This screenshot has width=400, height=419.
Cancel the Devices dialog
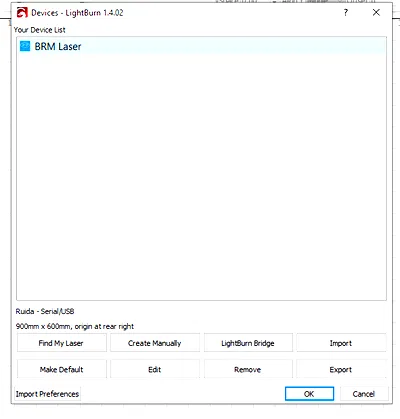click(364, 394)
